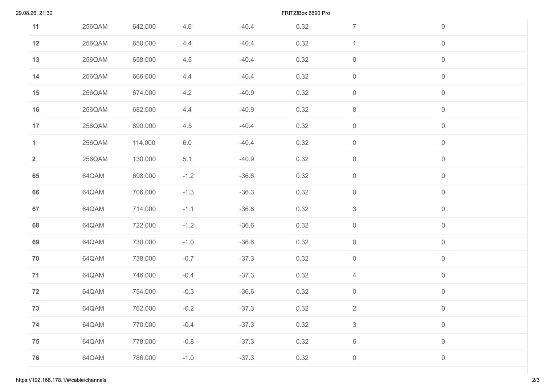Viewport: 555px width, 392px height.
Task: Select channel 11 row number
Action: (x=35, y=26)
